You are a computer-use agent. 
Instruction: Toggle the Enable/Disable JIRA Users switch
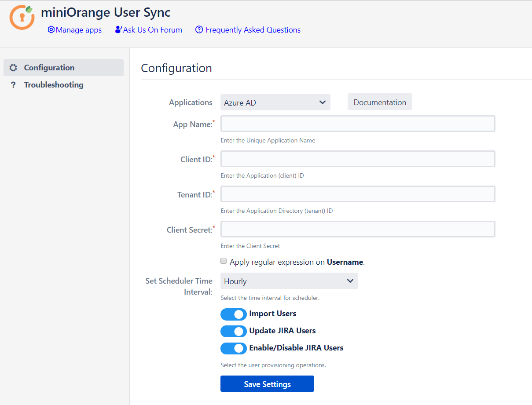234,348
